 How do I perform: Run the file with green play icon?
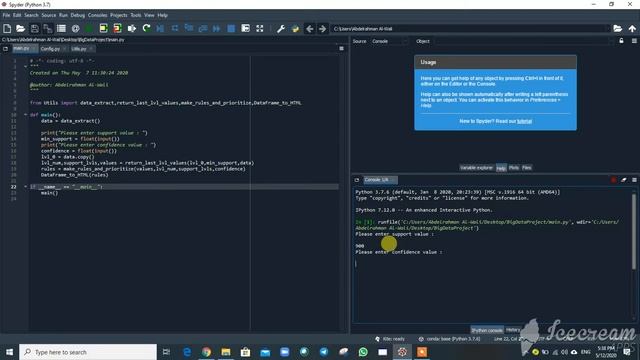point(89,29)
